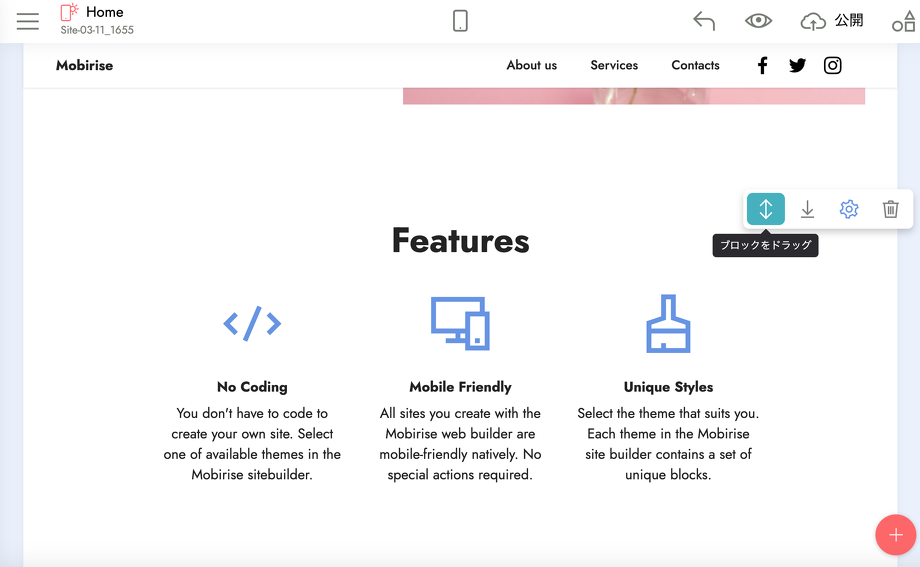This screenshot has width=920, height=567.
Task: Switch to mobile device view
Action: pyautogui.click(x=460, y=21)
